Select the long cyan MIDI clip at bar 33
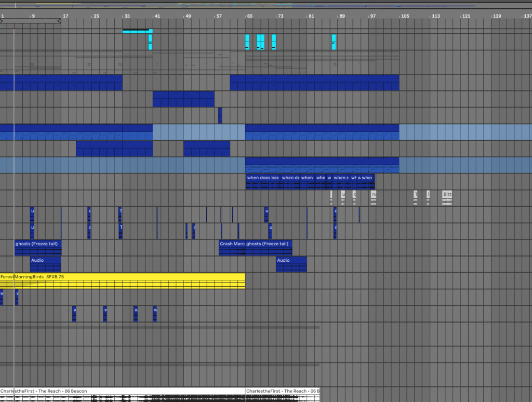 click(x=136, y=31)
